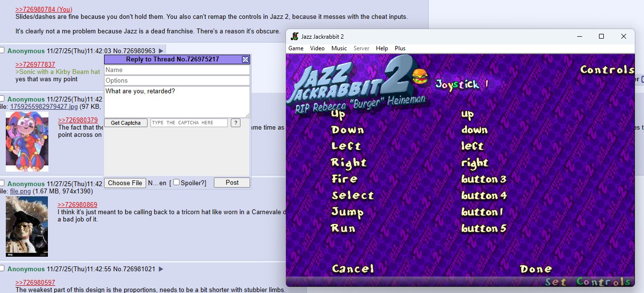Follow the >>726980869 quote link
644x293 pixels.
click(x=77, y=205)
